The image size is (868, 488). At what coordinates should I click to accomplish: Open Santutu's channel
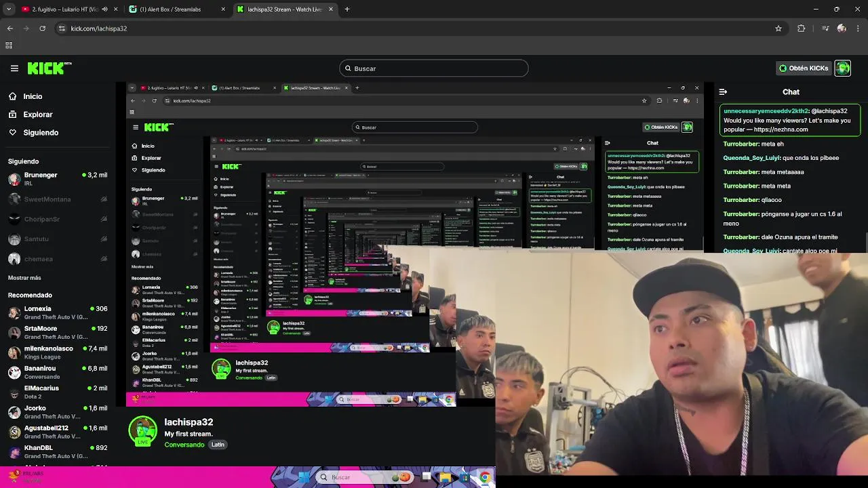pos(58,239)
